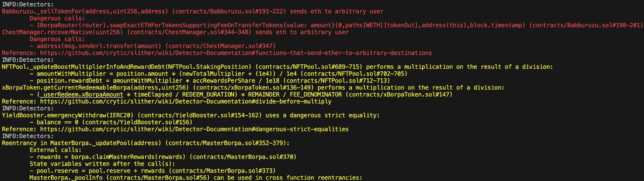Click contracts/Babburuzu.sol#198-201 file reference

pyautogui.click(x=586, y=25)
